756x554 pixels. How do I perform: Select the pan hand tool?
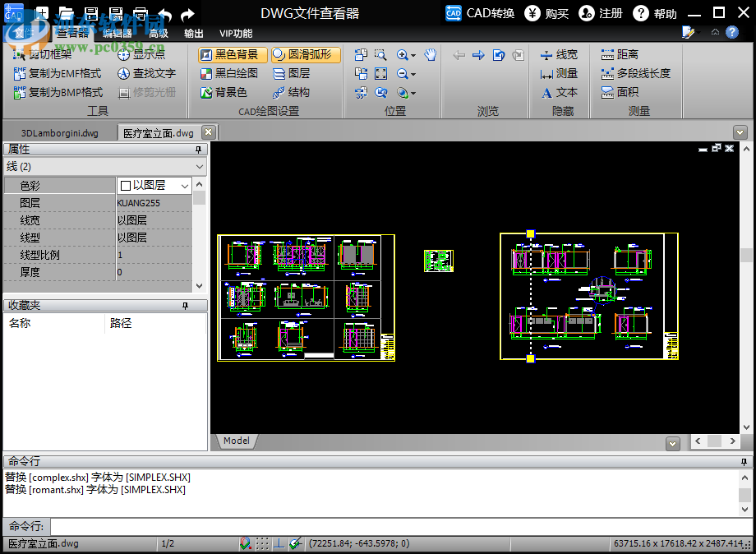[x=431, y=55]
